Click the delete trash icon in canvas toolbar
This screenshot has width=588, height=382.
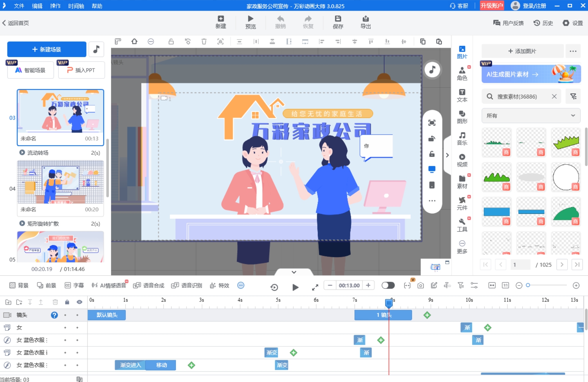click(x=204, y=42)
